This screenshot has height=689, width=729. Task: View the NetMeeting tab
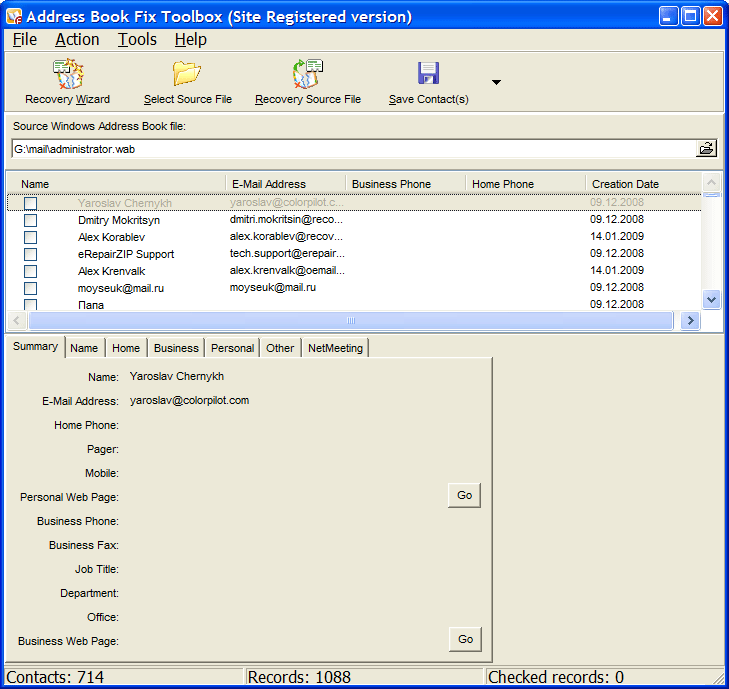pyautogui.click(x=335, y=348)
